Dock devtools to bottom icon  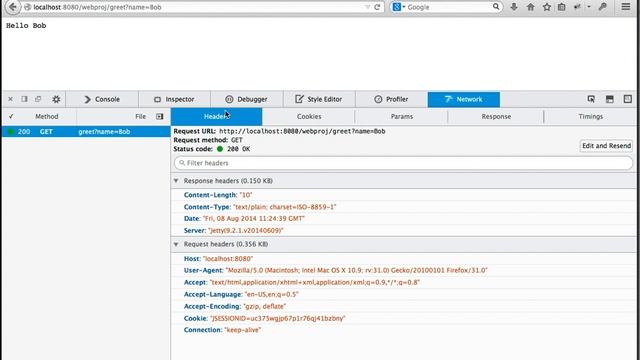pyautogui.click(x=609, y=99)
